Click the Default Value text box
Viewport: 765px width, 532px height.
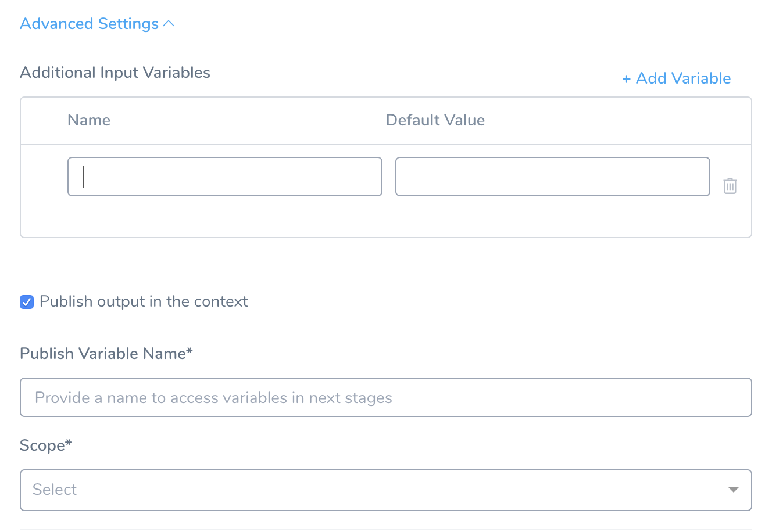(553, 177)
